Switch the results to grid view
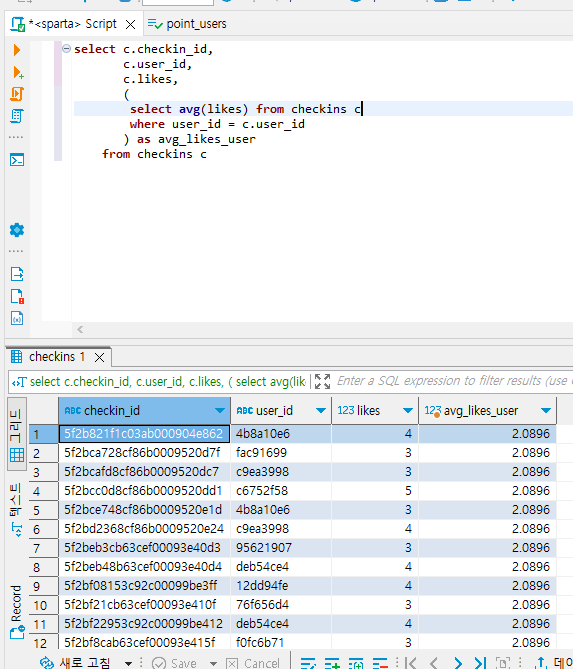573x669 pixels. 17,434
